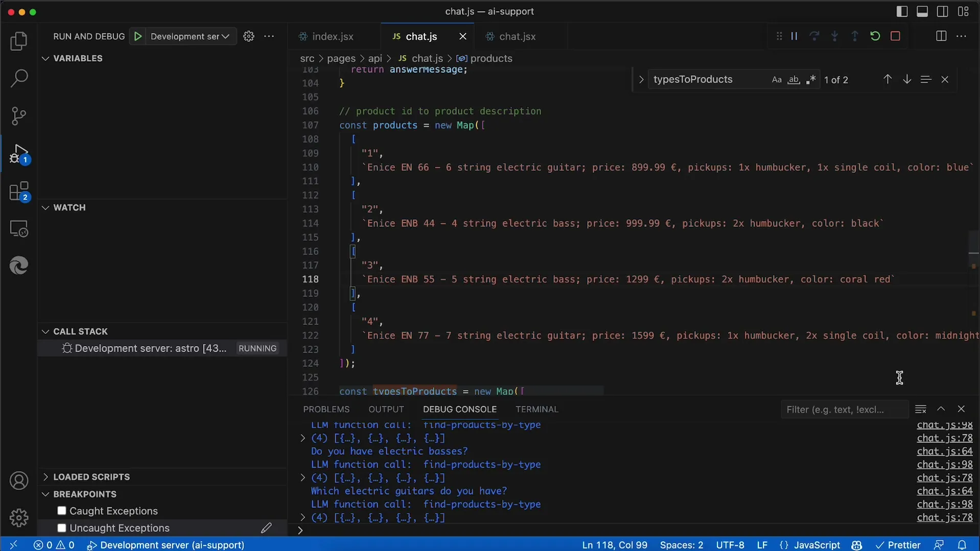The image size is (980, 551).
Task: Select DEBUG CONSOLE panel tab
Action: [459, 409]
